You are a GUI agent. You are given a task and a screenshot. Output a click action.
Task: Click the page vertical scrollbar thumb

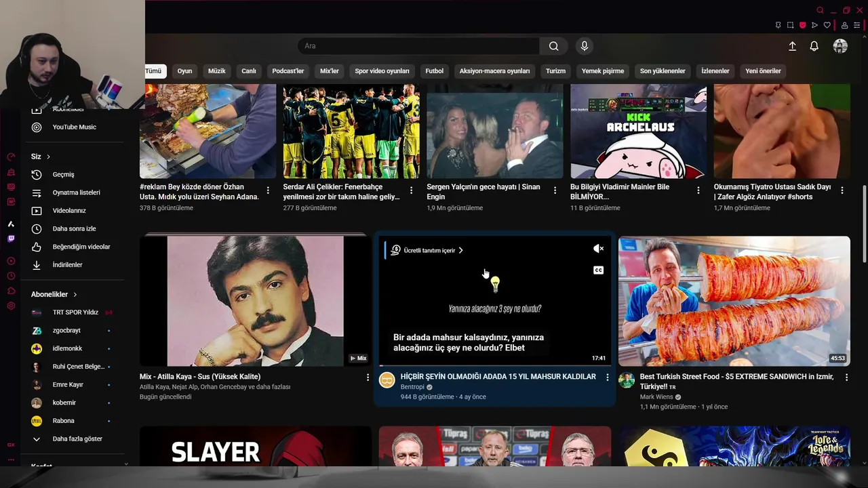pos(864,224)
